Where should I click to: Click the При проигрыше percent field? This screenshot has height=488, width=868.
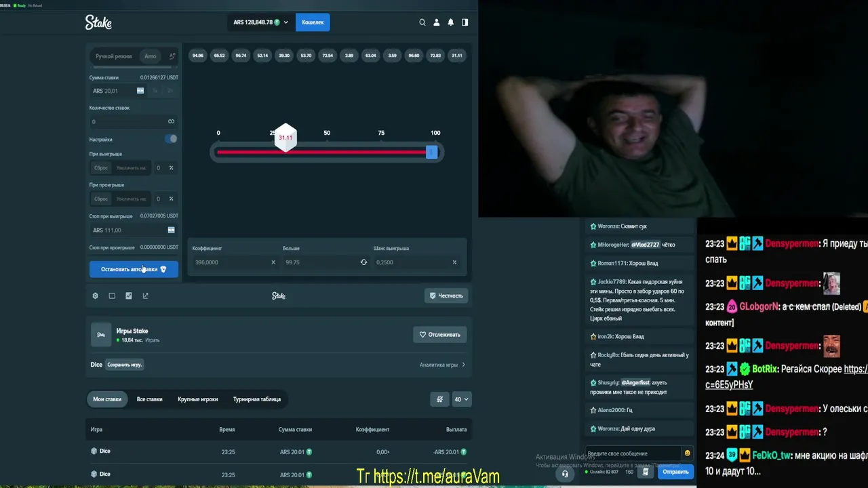[165, 199]
